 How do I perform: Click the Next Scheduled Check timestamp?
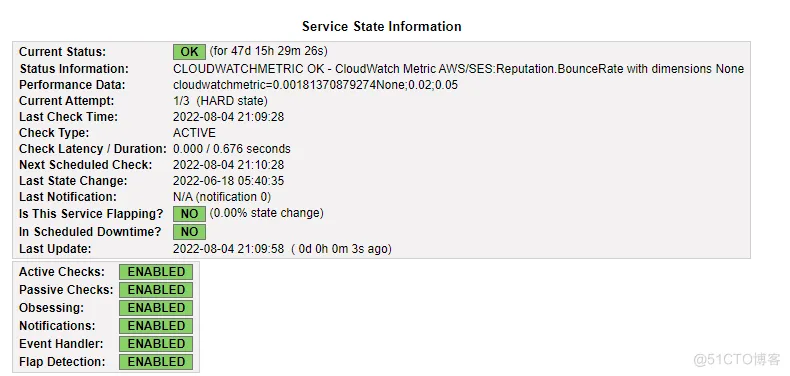(x=228, y=165)
